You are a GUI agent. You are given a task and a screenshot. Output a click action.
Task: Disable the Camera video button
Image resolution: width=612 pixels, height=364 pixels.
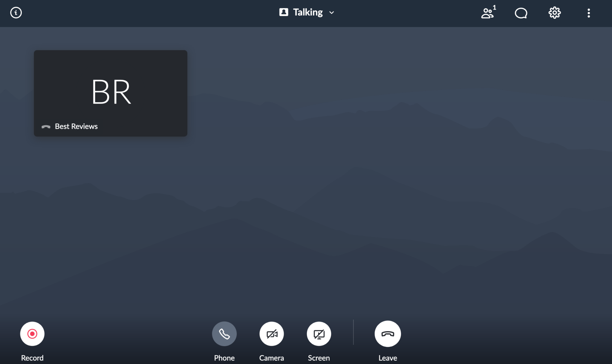[272, 334]
